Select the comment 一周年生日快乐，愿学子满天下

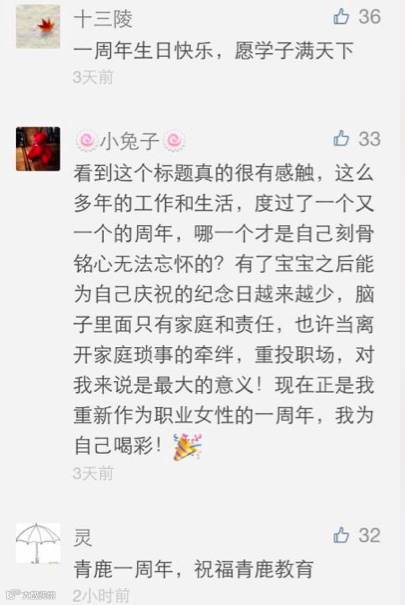(213, 51)
